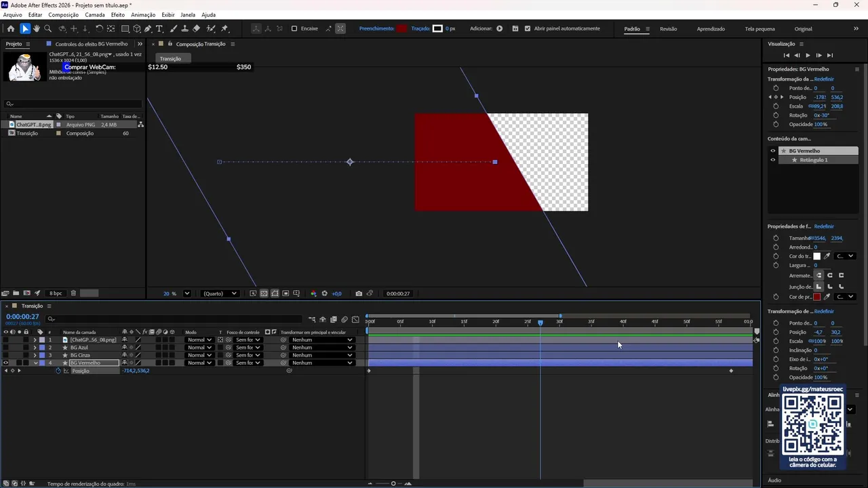Open track matte dropdown for BG Vermelho
This screenshot has height=488, width=868.
248,363
